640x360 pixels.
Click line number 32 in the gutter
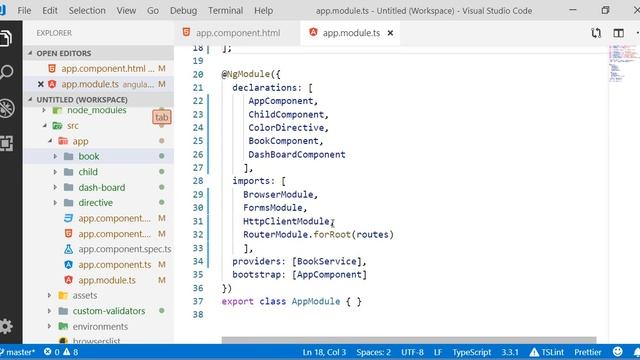point(198,235)
